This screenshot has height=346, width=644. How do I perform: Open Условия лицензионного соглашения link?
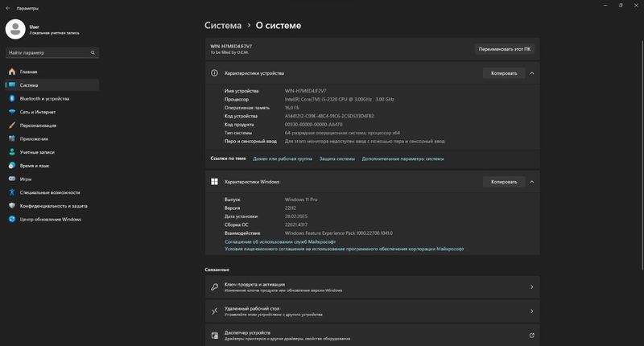click(345, 249)
